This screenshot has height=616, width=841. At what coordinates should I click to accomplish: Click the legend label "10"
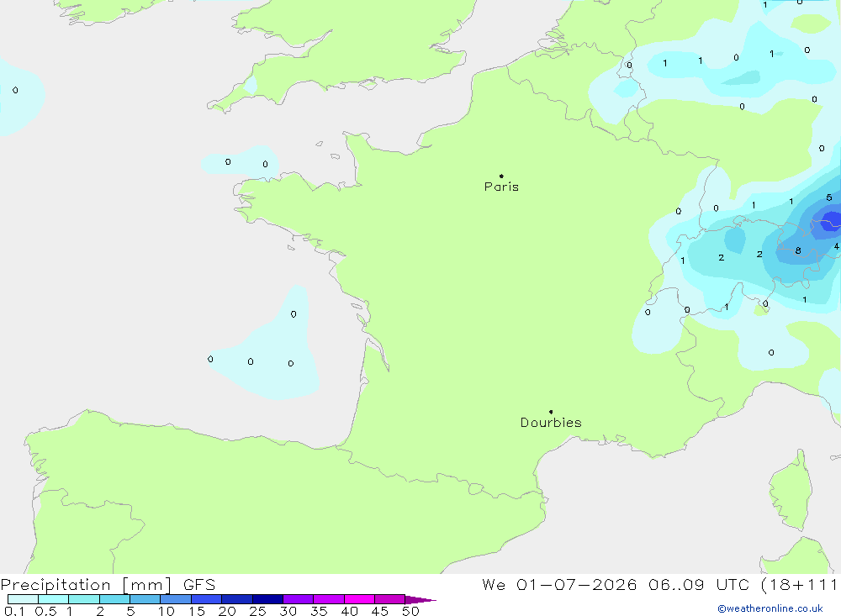(167, 611)
